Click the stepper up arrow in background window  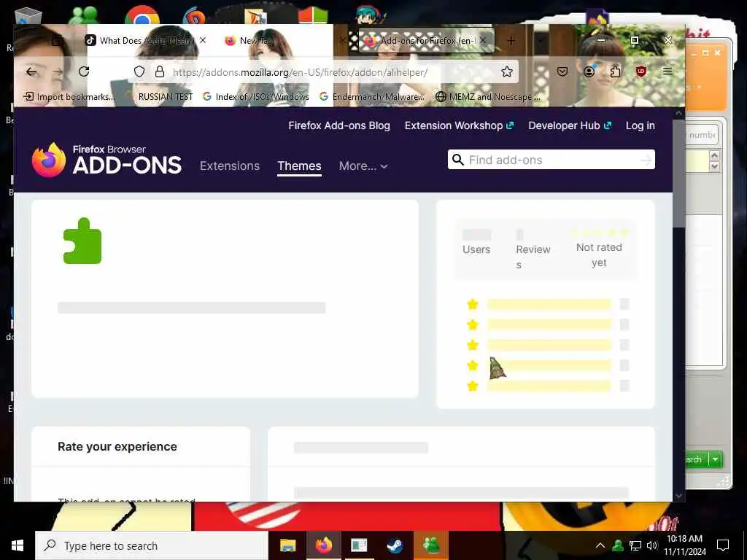tap(713, 156)
